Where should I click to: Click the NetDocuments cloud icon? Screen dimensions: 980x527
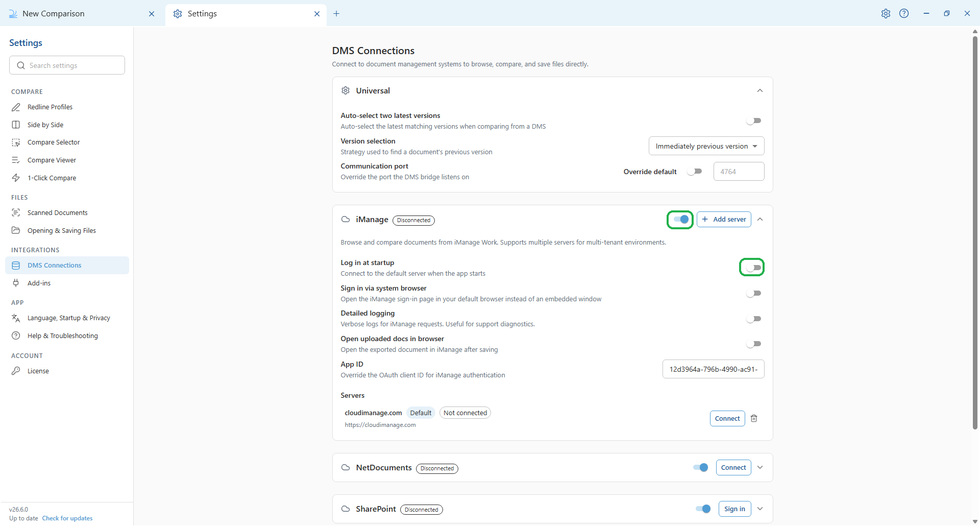tap(346, 468)
